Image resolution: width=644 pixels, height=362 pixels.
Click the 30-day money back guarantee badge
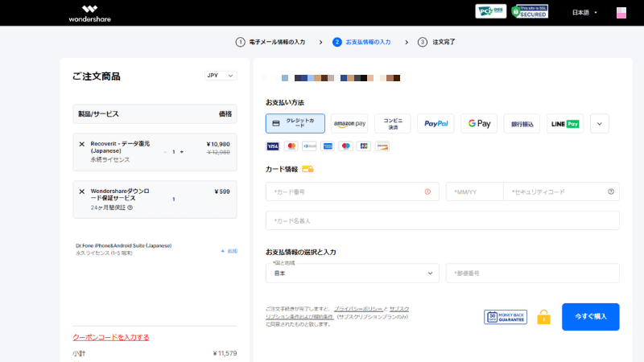(x=506, y=317)
